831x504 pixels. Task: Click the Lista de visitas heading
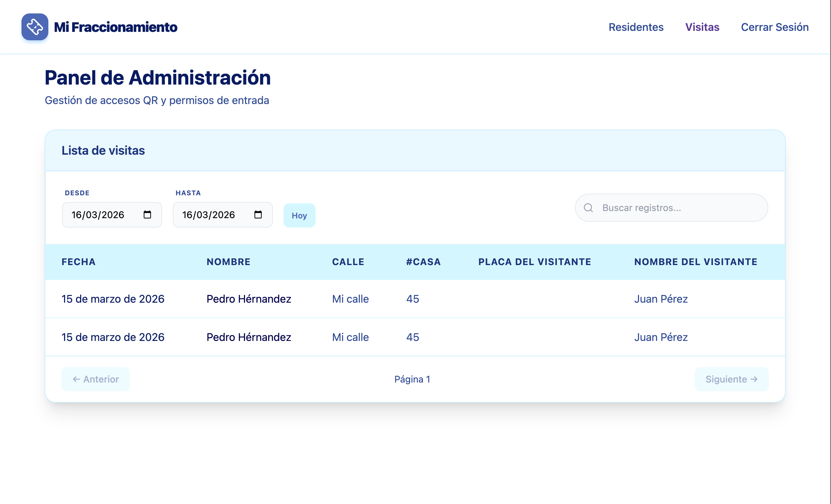(103, 151)
